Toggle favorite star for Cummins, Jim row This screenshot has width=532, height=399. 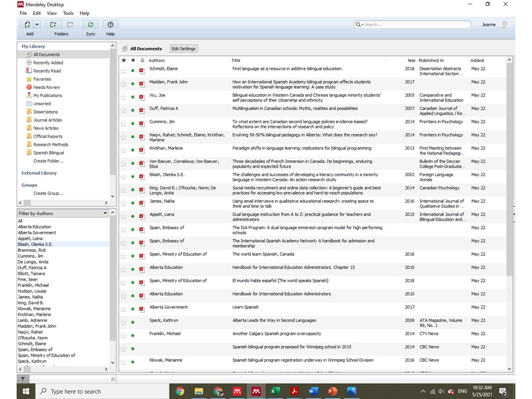[124, 124]
